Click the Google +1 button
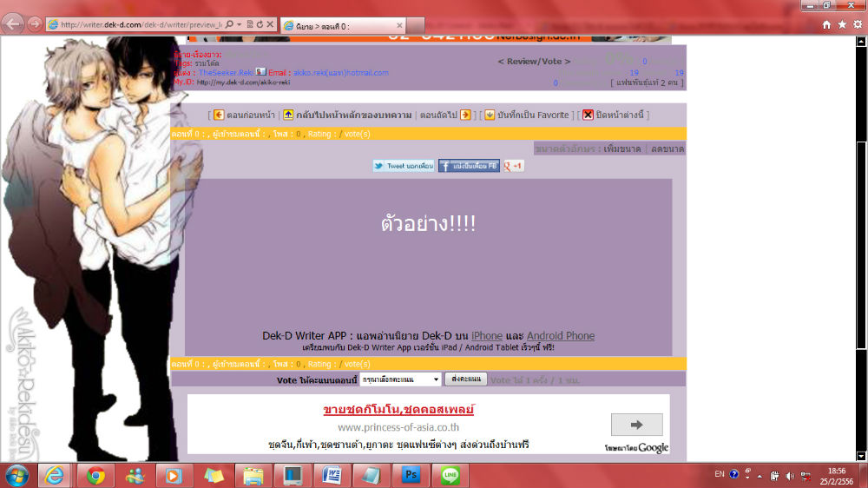Viewport: 868px width, 488px height. 513,166
